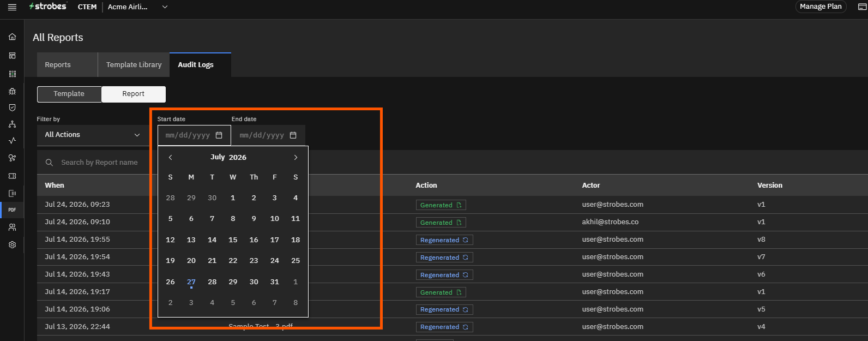The height and width of the screenshot is (341, 868).
Task: Expand the Acme Airlines organization dropdown
Action: coord(137,7)
